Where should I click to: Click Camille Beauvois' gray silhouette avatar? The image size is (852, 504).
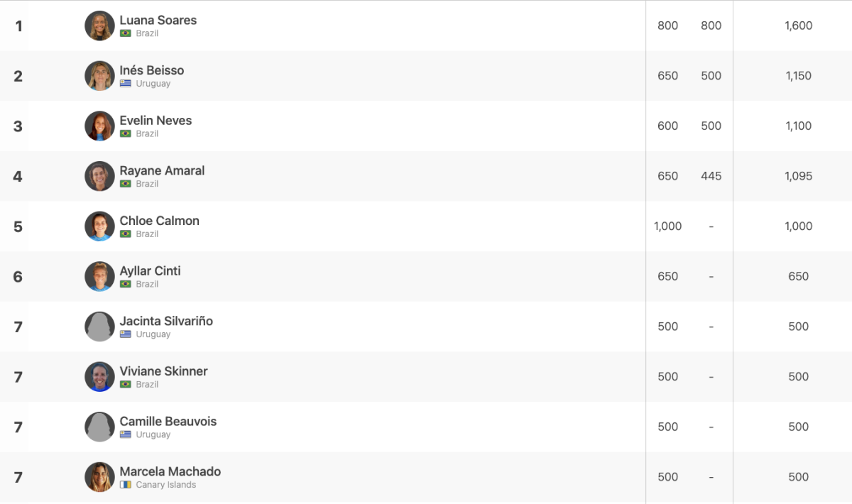tap(99, 427)
